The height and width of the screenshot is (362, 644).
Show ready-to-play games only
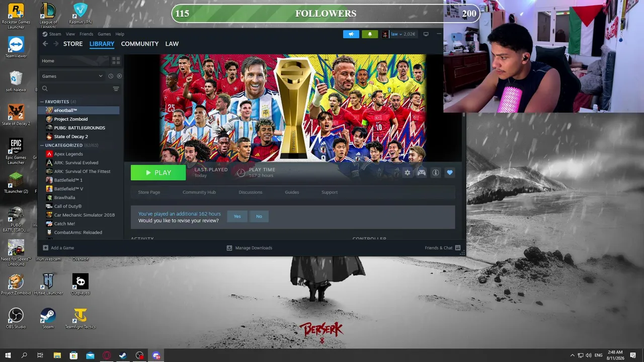pos(119,76)
